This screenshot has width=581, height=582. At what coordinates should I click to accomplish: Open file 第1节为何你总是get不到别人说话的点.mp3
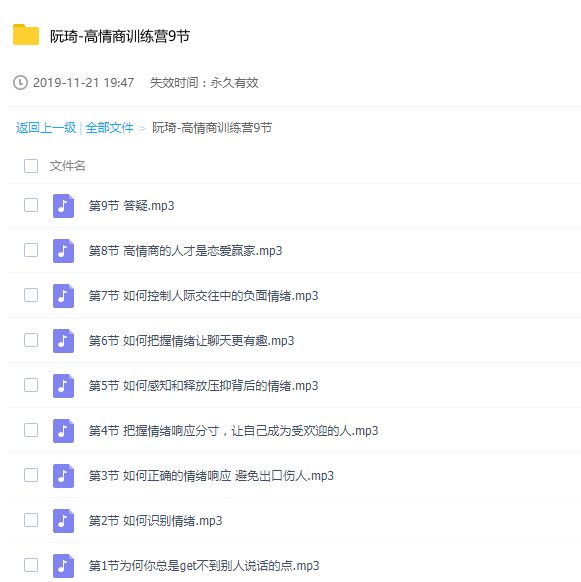click(x=204, y=566)
